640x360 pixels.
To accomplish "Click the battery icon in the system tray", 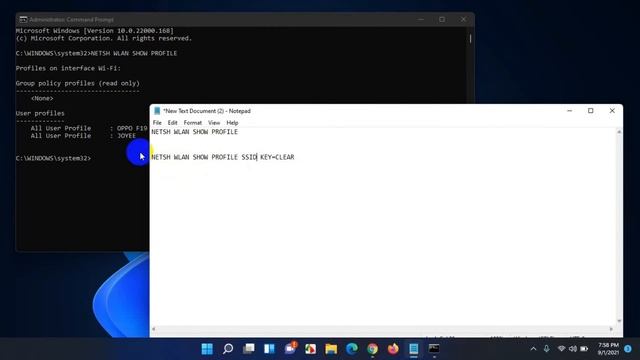I will [x=584, y=349].
